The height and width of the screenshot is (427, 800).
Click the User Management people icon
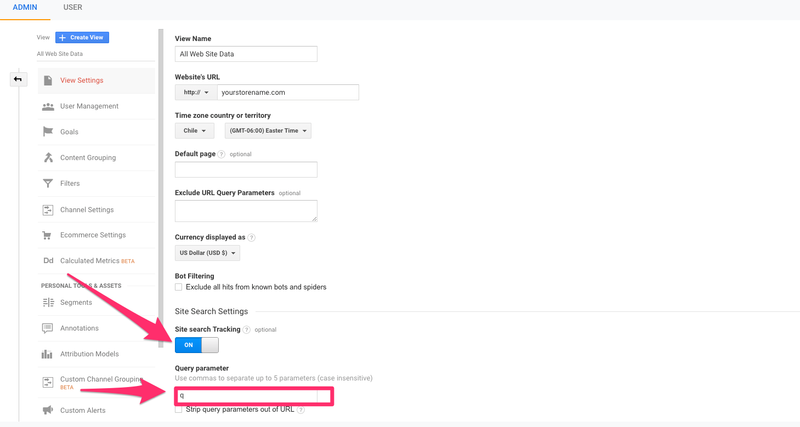[48, 106]
